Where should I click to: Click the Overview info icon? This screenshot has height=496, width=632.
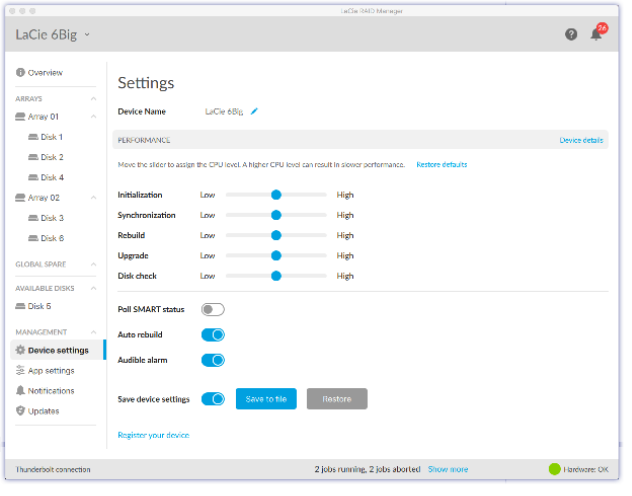click(20, 73)
